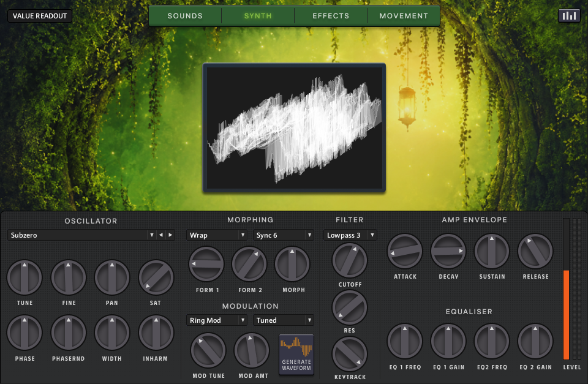Click the INHARM knob
The width and height of the screenshot is (588, 384).
[156, 333]
